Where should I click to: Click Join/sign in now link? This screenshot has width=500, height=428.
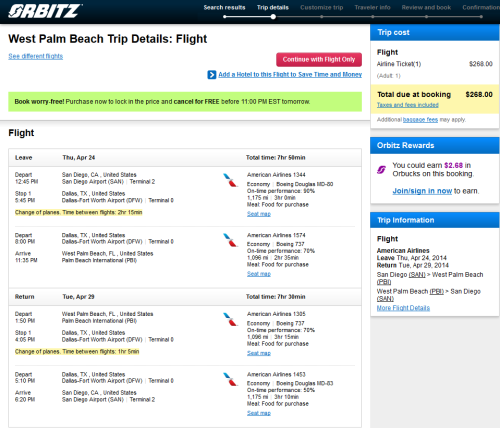tap(422, 191)
